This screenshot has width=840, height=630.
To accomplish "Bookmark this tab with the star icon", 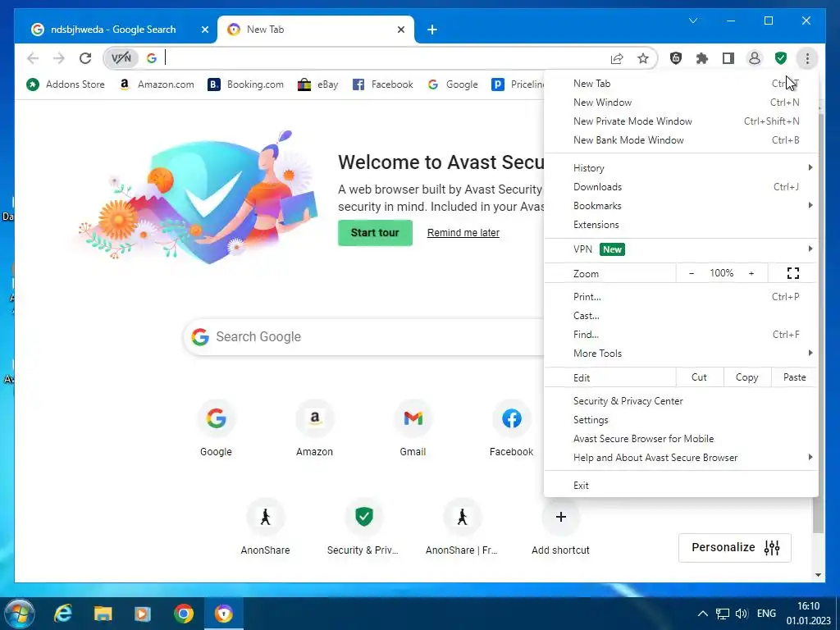I will tap(643, 58).
